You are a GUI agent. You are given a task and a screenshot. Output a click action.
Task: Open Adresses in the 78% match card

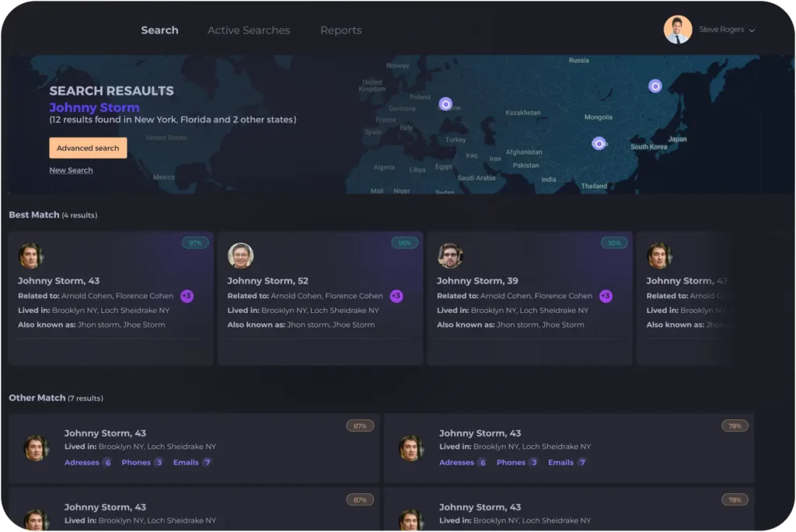pos(463,463)
